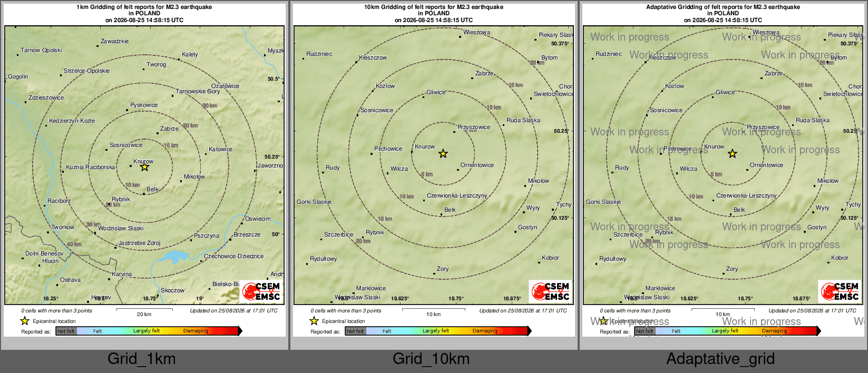Click the legend star icon under 10km map

pyautogui.click(x=314, y=321)
